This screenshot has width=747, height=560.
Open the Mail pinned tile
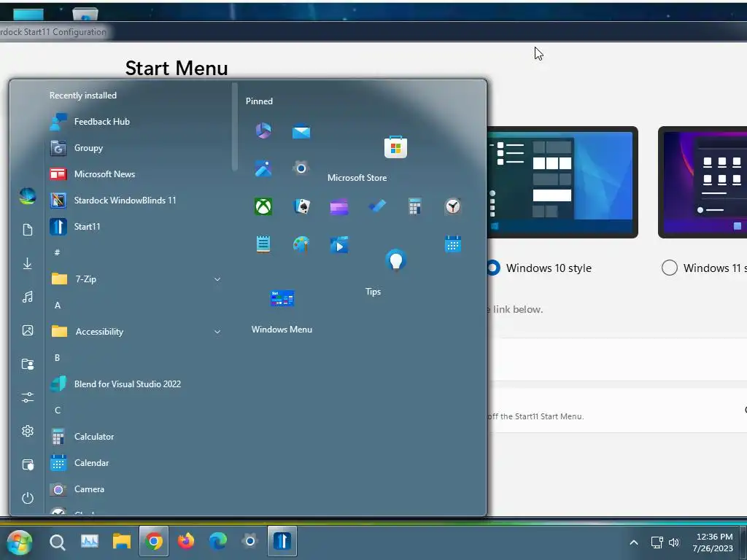[301, 131]
